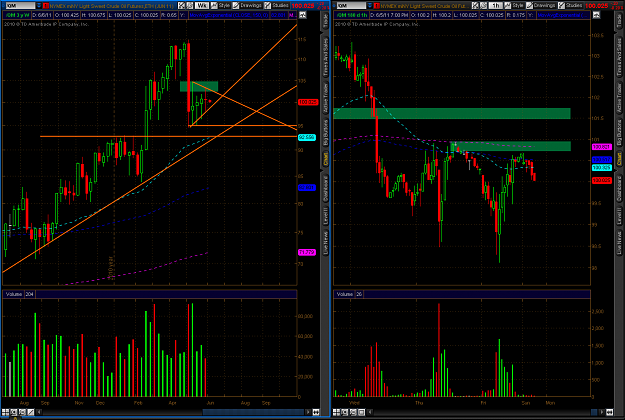Click the print icon beside the Wk button

190,6
